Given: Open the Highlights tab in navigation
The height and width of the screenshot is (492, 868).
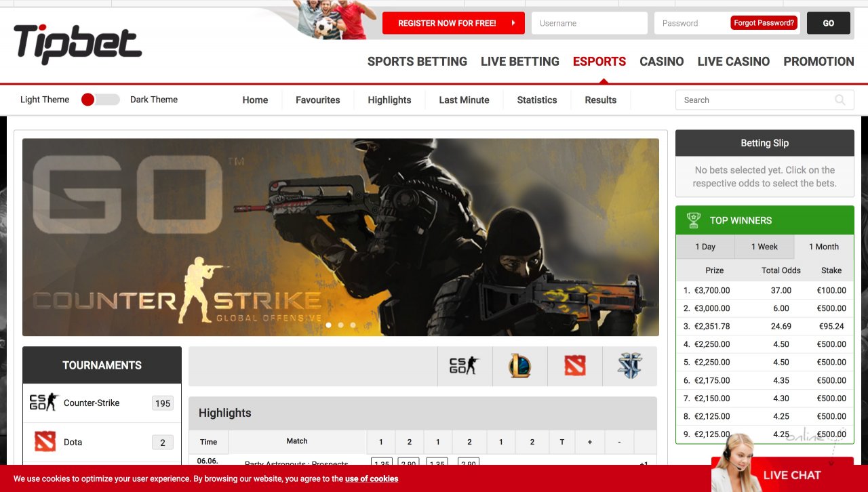Looking at the screenshot, I should (389, 100).
